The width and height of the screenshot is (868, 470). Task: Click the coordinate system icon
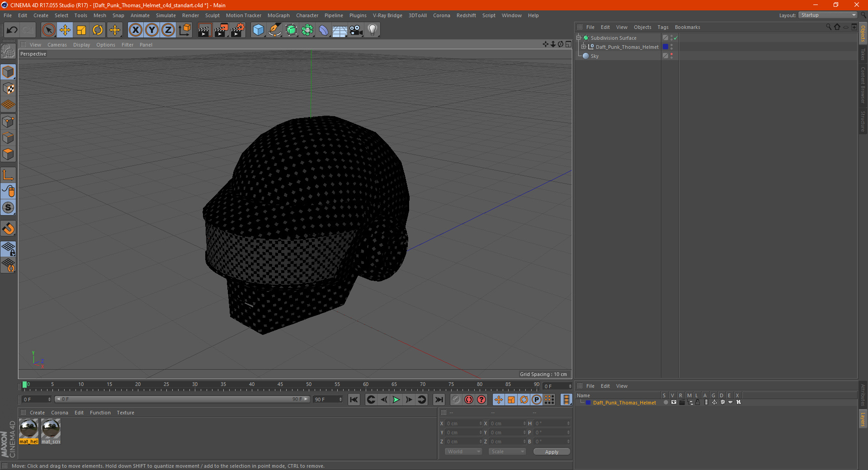[184, 30]
